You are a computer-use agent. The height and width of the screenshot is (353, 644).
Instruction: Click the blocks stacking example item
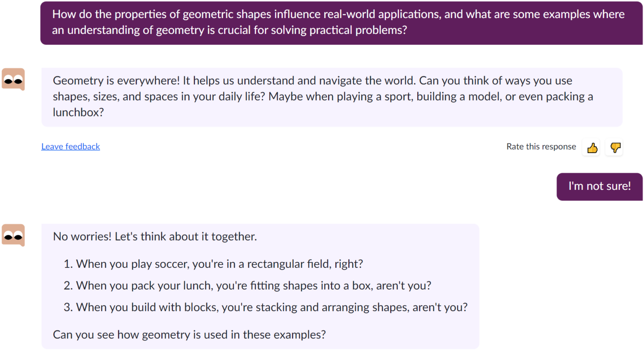(266, 307)
